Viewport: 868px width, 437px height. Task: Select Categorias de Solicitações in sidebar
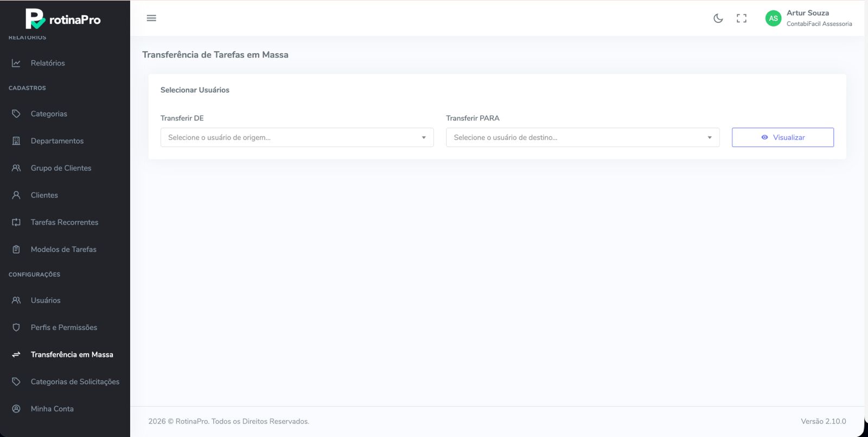tap(75, 382)
